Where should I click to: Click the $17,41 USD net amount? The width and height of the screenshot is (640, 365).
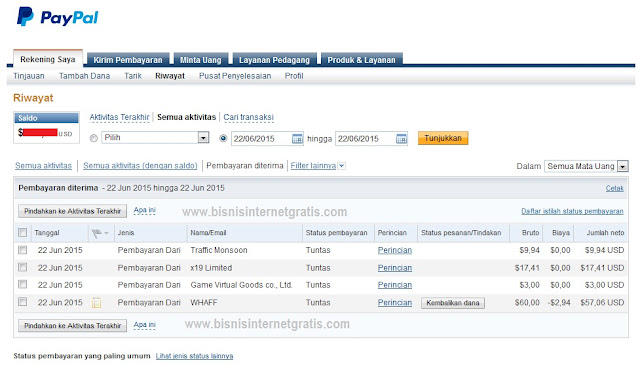pyautogui.click(x=602, y=268)
